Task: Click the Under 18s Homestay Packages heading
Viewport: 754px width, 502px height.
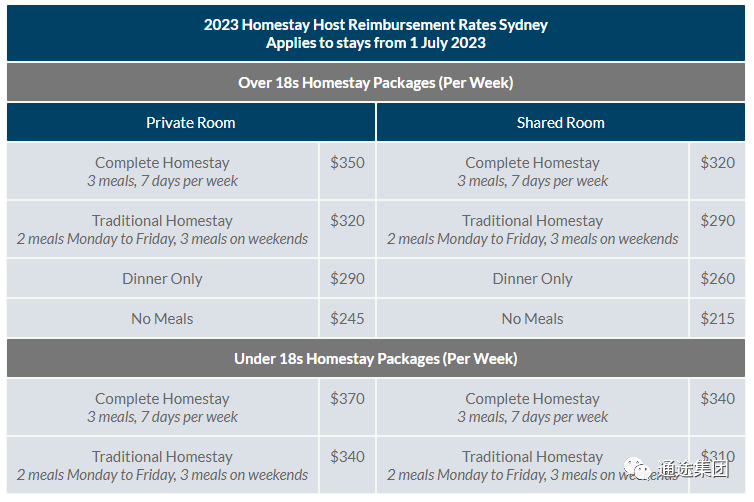Action: [376, 359]
